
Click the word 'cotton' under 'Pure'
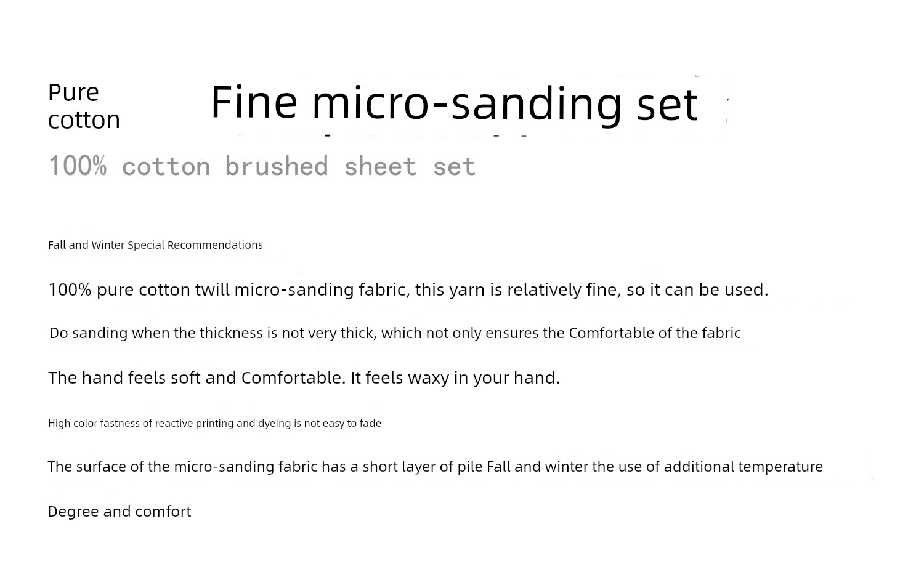click(x=84, y=119)
